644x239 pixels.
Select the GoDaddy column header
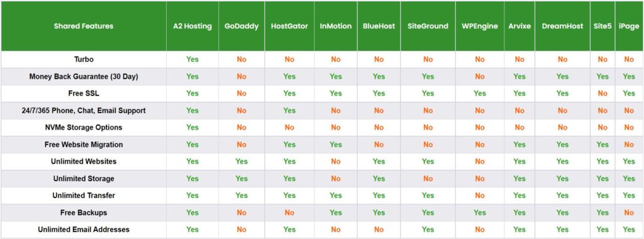241,26
